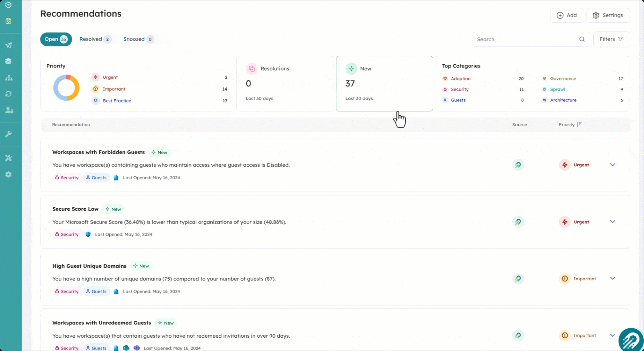Click the crossed tools icon in the sidebar
Image resolution: width=644 pixels, height=351 pixels.
8,158
